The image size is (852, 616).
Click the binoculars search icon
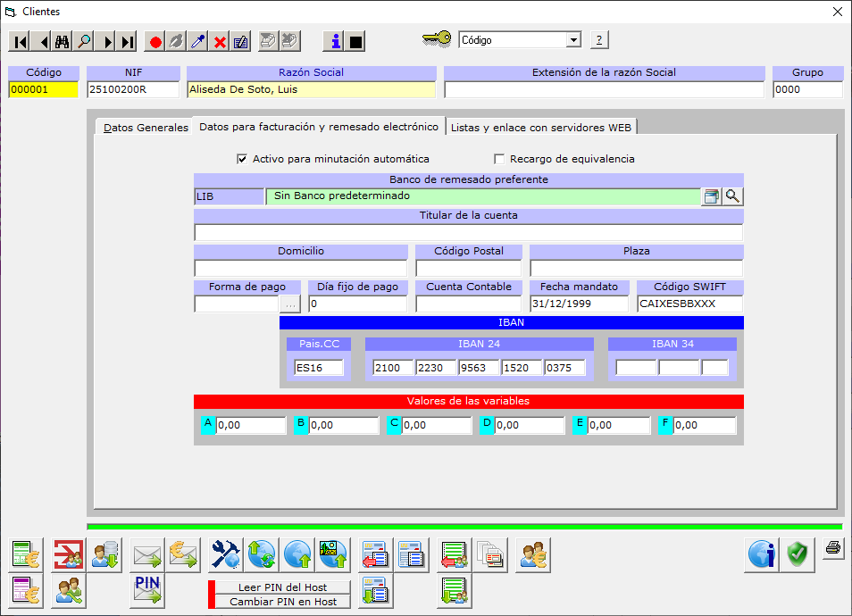(63, 41)
